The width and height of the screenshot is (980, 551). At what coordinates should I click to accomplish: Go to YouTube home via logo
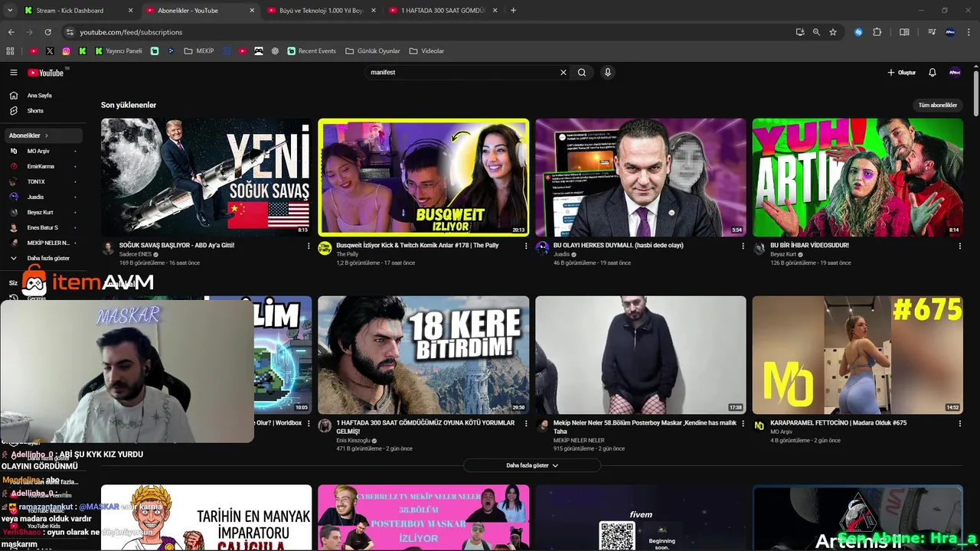pyautogui.click(x=46, y=73)
